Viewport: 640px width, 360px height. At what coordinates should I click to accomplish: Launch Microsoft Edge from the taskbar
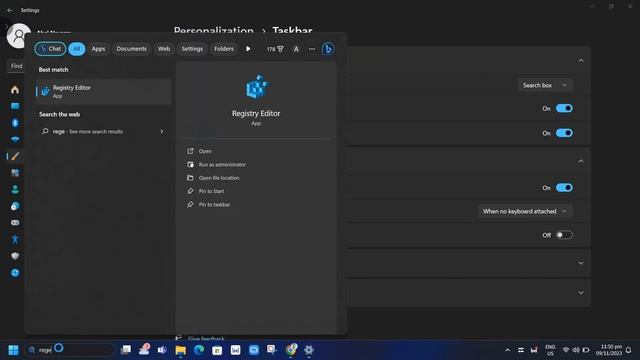click(199, 350)
